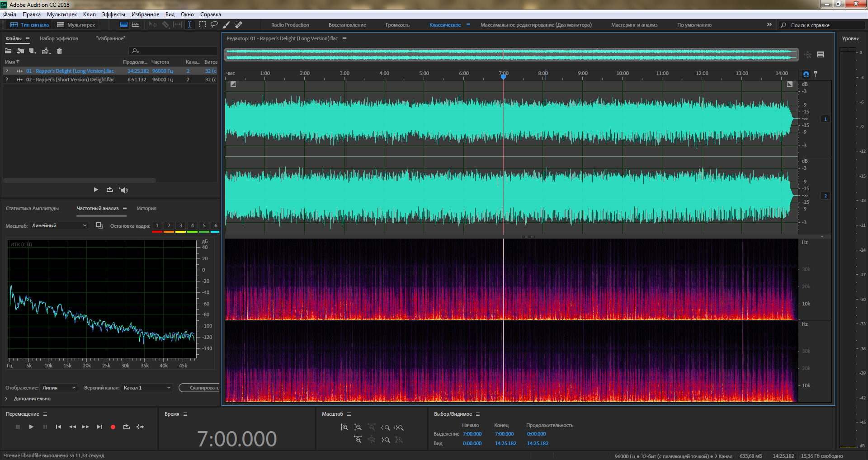Select the Time Selection (I-beam) tool
Screen dimensions: 868x460
coord(190,24)
